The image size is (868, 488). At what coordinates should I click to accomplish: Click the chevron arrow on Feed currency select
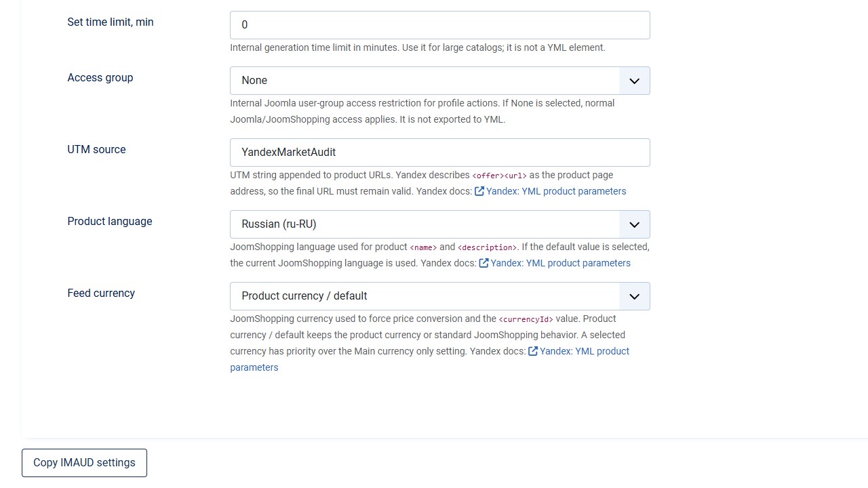(634, 296)
